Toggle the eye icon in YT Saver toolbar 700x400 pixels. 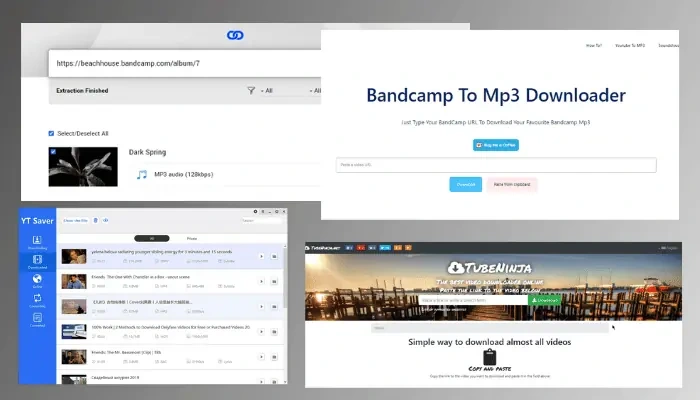(x=106, y=221)
